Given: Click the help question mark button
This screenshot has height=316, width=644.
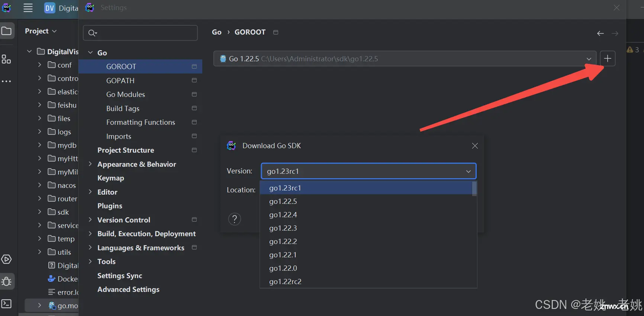Looking at the screenshot, I should [235, 219].
